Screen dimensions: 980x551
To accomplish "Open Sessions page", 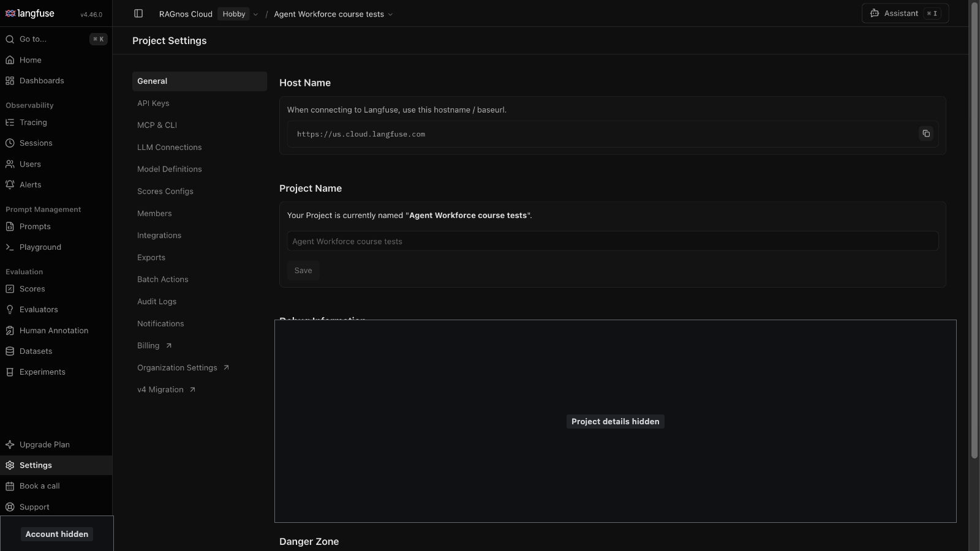I will click(x=56, y=143).
